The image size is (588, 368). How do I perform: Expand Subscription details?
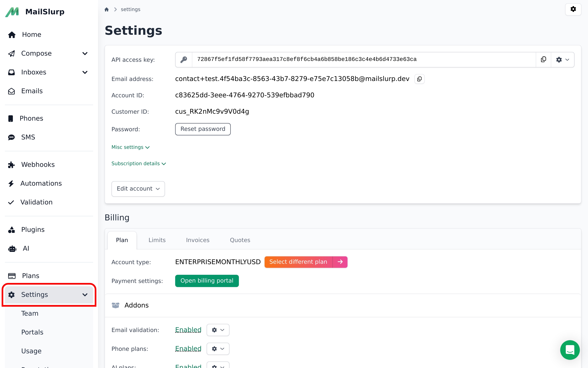(x=139, y=164)
